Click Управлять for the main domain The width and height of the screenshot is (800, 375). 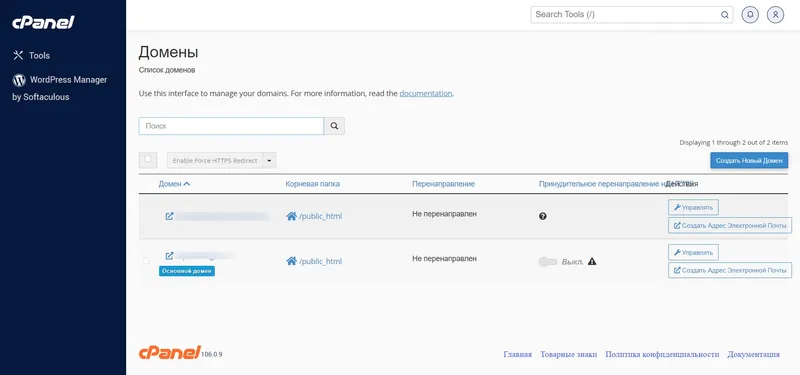693,252
